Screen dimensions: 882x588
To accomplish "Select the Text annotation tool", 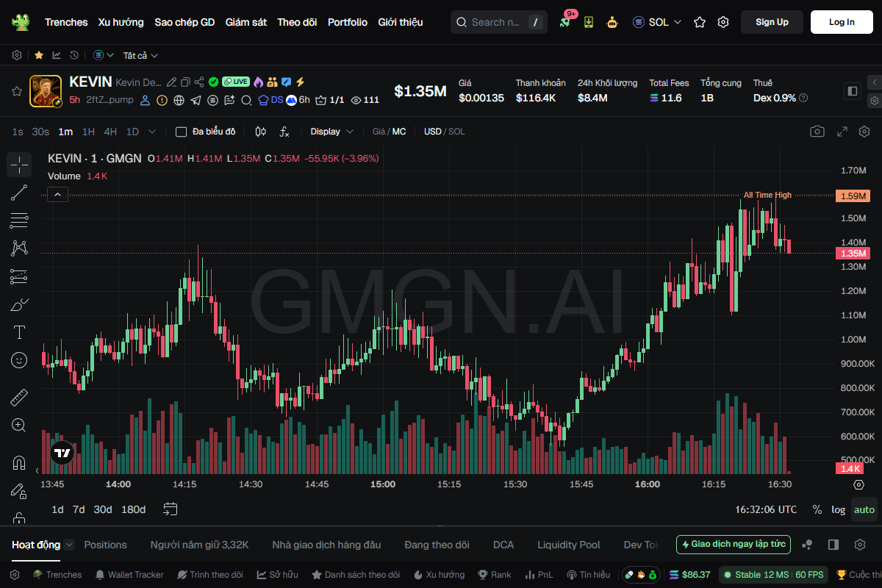I will click(x=19, y=332).
